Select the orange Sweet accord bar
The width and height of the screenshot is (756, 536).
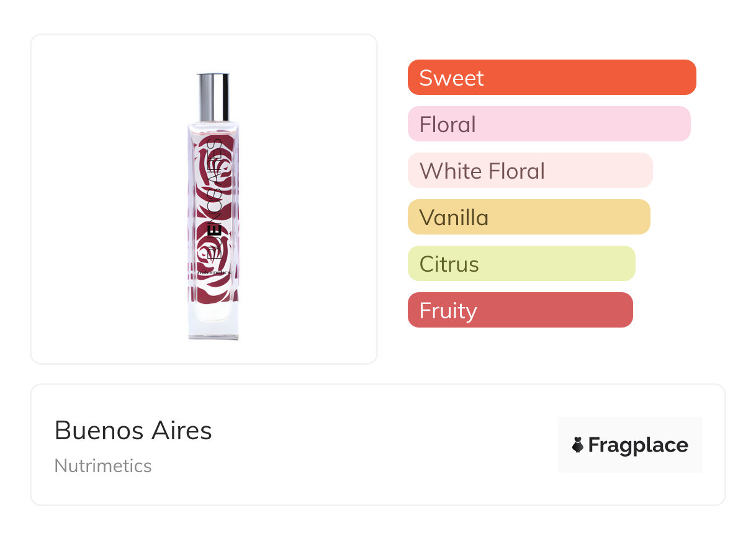click(551, 78)
